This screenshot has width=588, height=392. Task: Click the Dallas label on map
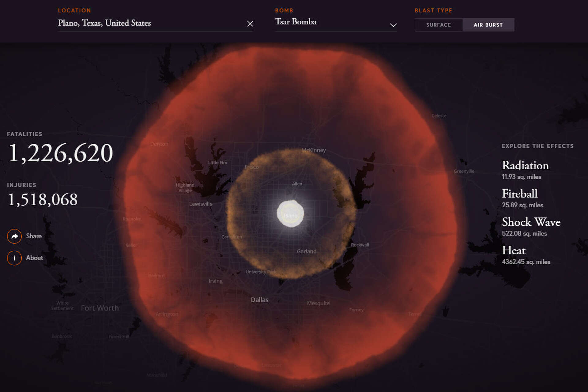pos(259,300)
